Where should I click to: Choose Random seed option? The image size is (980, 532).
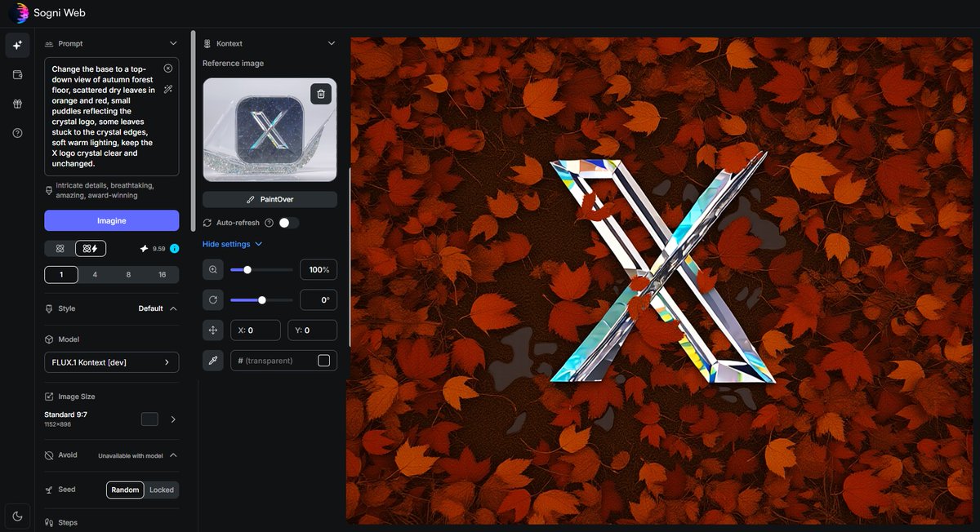click(x=125, y=490)
